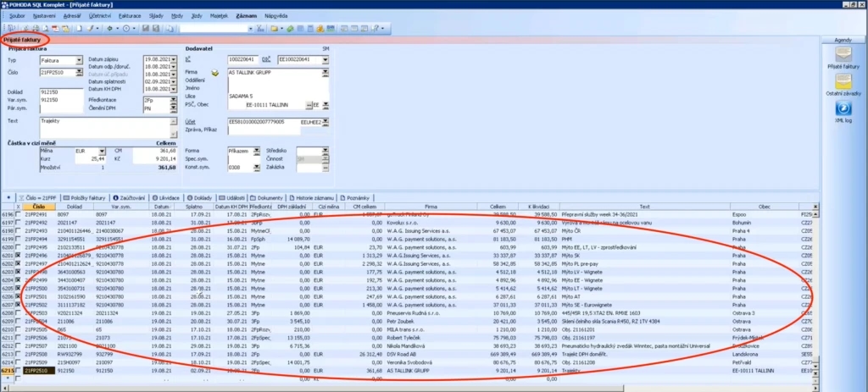Switch to the Likvidace tab

165,197
